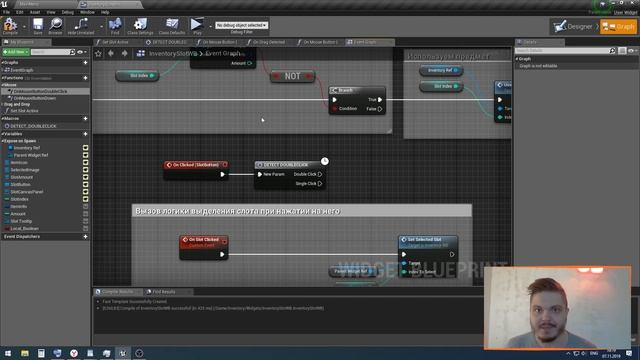The width and height of the screenshot is (640, 360).
Task: Open the Compile options dropdown arrow
Action: pyautogui.click(x=24, y=27)
